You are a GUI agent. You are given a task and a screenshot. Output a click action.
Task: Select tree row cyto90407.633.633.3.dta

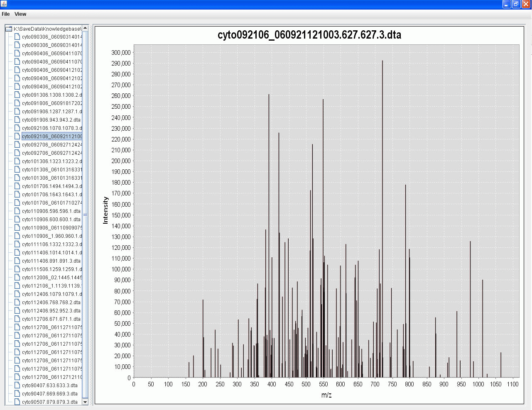pyautogui.click(x=50, y=386)
